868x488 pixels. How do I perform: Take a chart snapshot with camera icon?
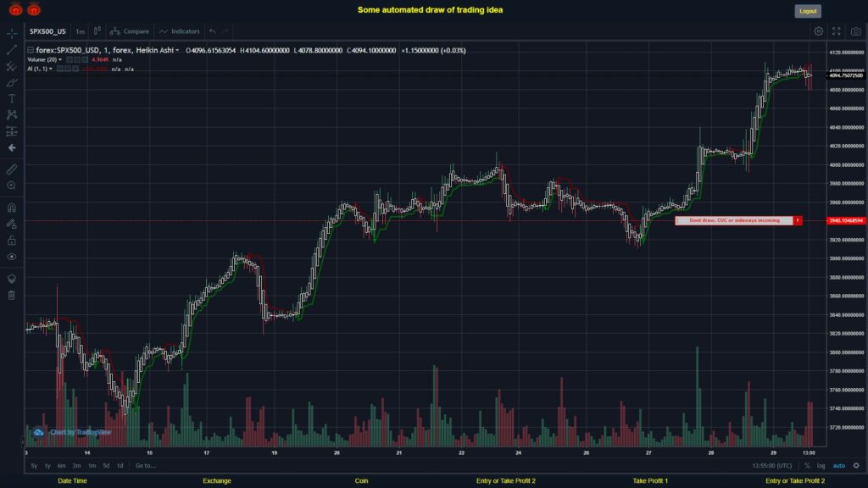click(856, 31)
